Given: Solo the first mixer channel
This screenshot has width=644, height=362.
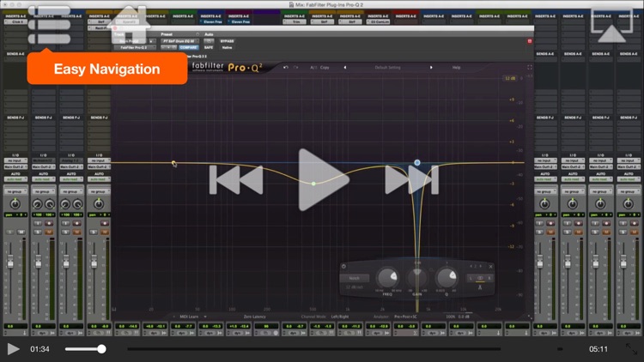Looking at the screenshot, I should [10, 232].
